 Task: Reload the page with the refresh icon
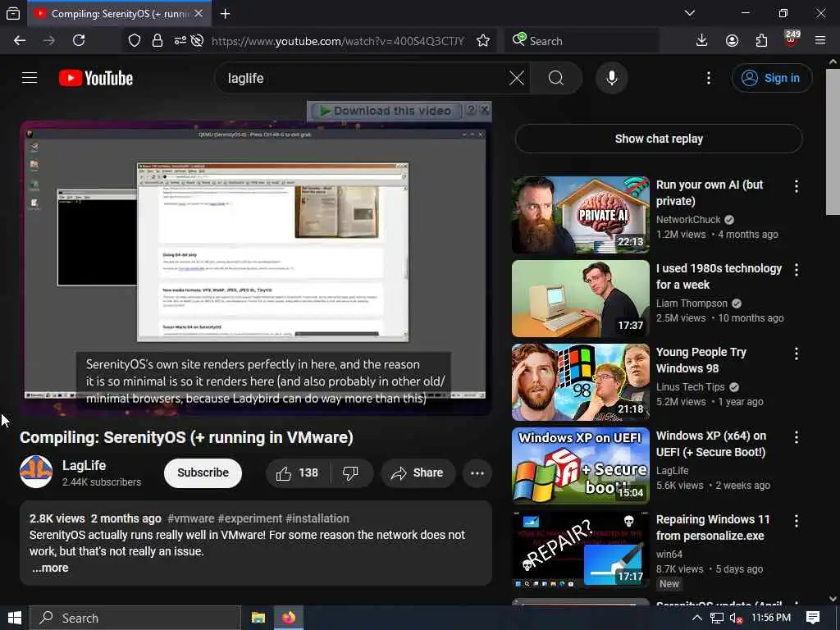coord(79,41)
